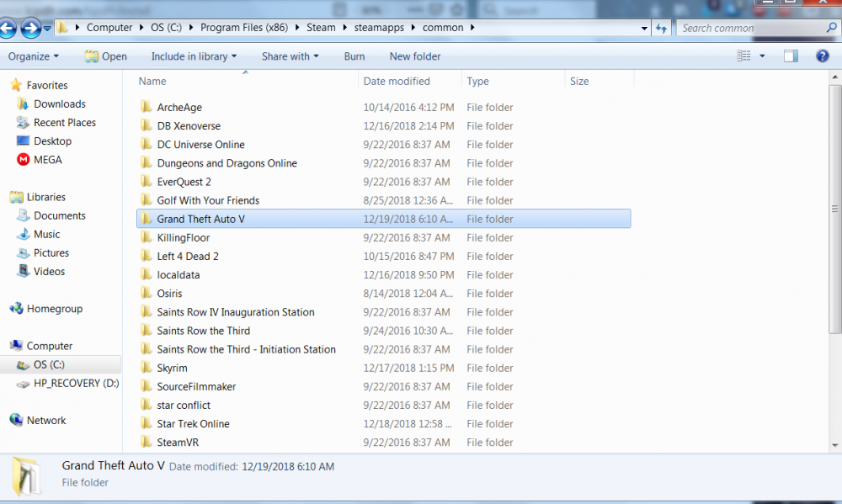Select Program Files (x86) in breadcrumb

point(244,28)
